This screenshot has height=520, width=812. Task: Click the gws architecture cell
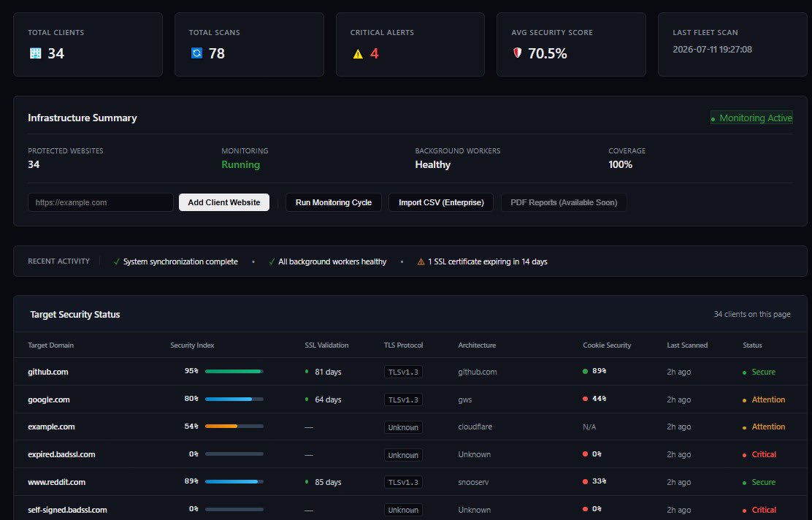point(465,399)
